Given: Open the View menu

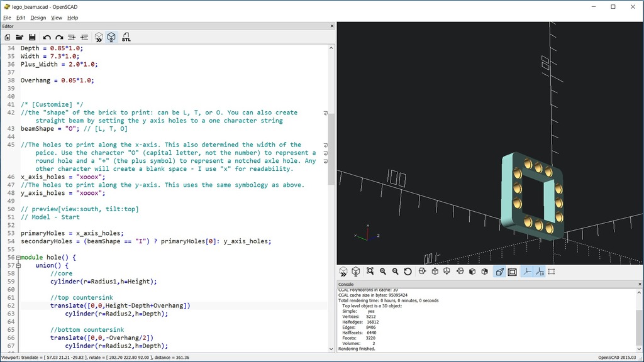Looking at the screenshot, I should [57, 18].
